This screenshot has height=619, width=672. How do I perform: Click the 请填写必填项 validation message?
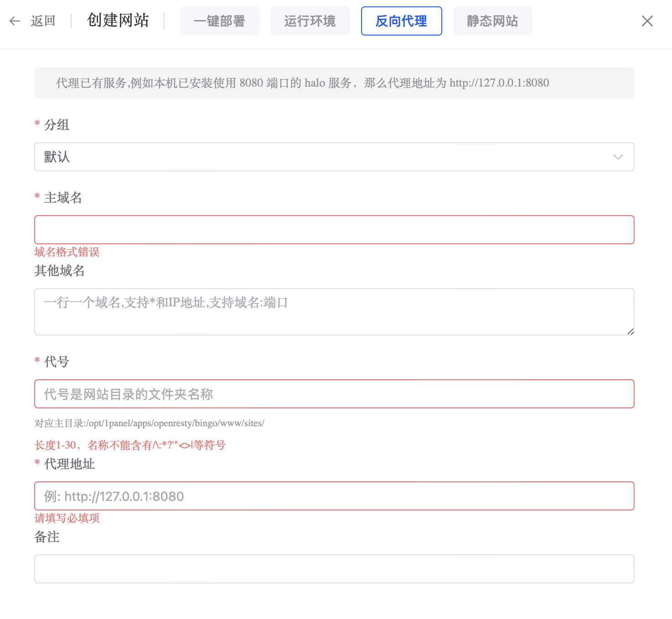tap(67, 518)
